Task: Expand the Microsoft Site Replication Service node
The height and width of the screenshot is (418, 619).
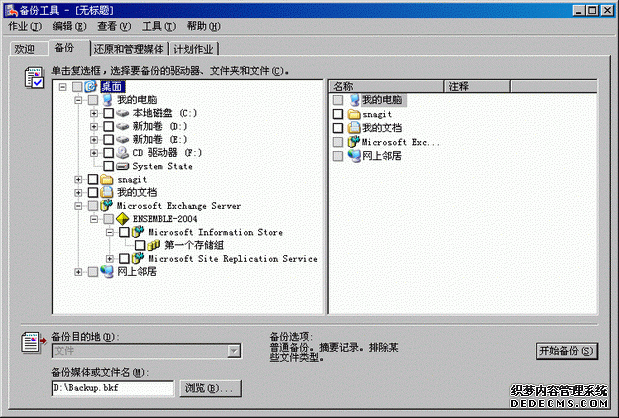Action: [x=109, y=259]
